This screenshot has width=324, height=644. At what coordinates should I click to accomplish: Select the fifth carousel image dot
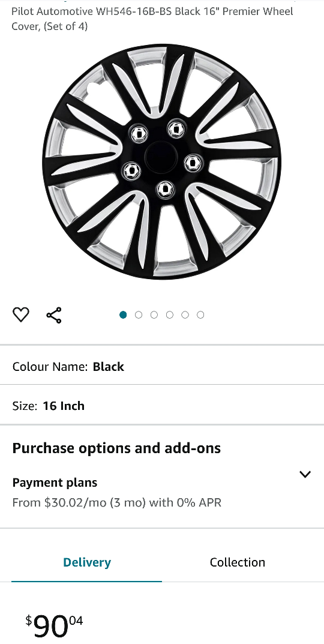click(185, 315)
